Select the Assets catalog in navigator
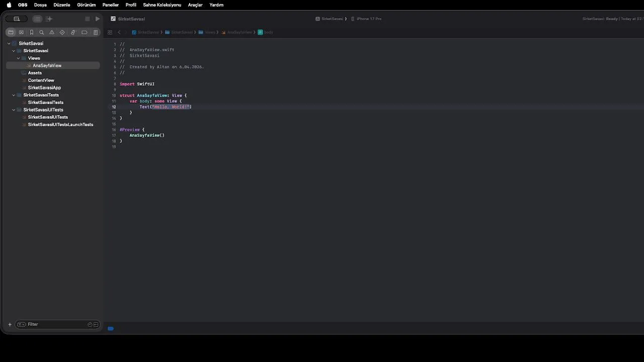Image resolution: width=644 pixels, height=362 pixels. 53,73
